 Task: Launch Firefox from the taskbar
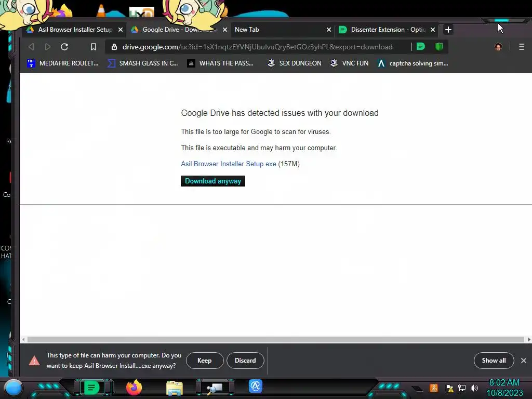tap(134, 388)
